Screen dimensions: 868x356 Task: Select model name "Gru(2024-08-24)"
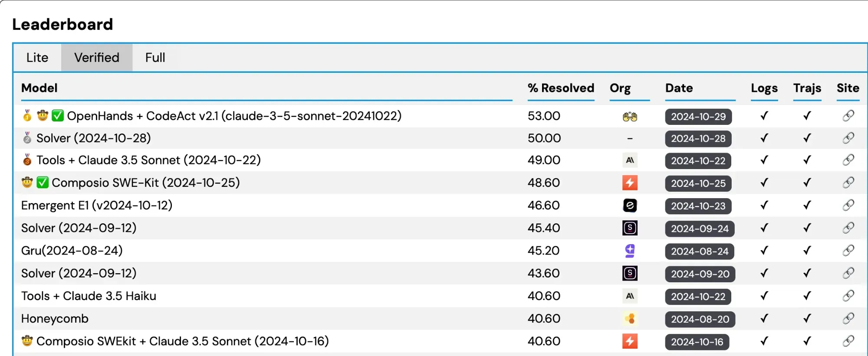click(x=72, y=251)
